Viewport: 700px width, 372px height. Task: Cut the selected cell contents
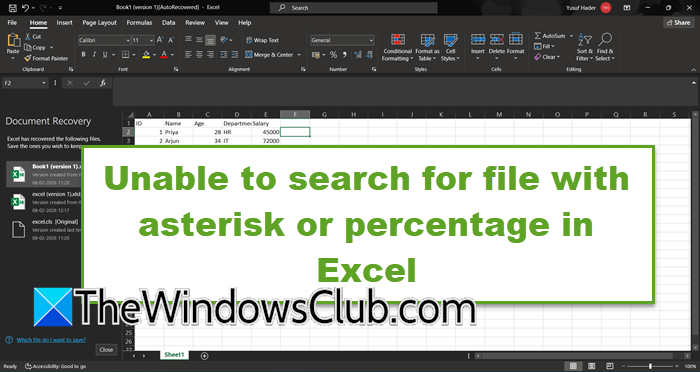tap(33, 37)
